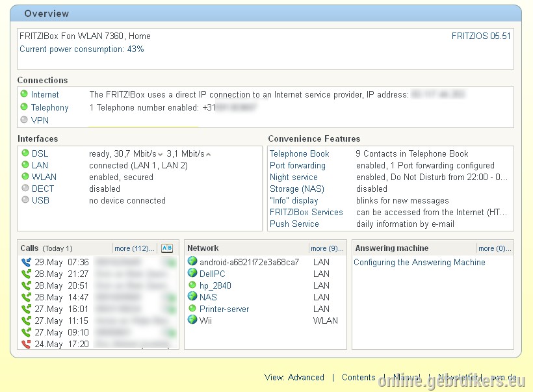
Task: Click the grey VPN status indicator
Action: pos(24,120)
